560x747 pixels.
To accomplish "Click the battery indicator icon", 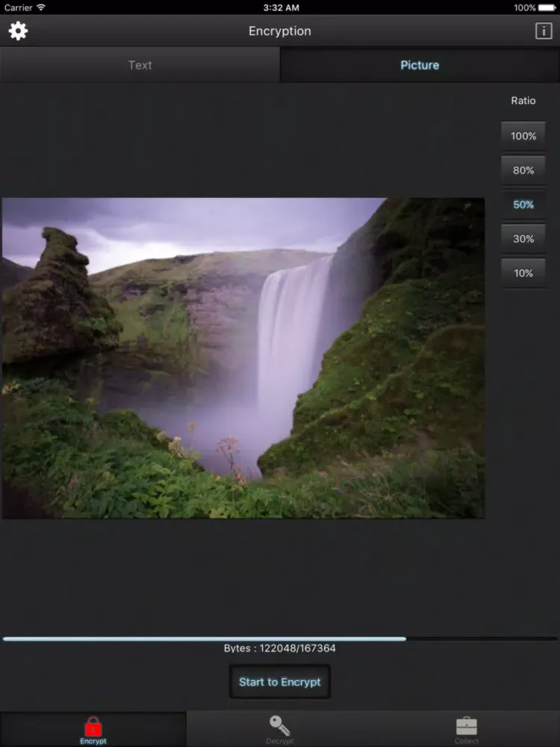I will coord(547,7).
